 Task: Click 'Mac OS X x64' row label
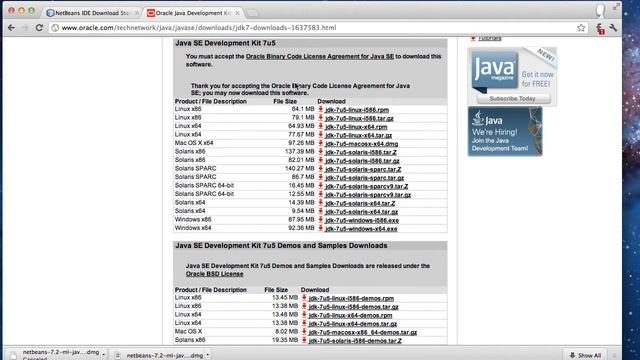(194, 143)
